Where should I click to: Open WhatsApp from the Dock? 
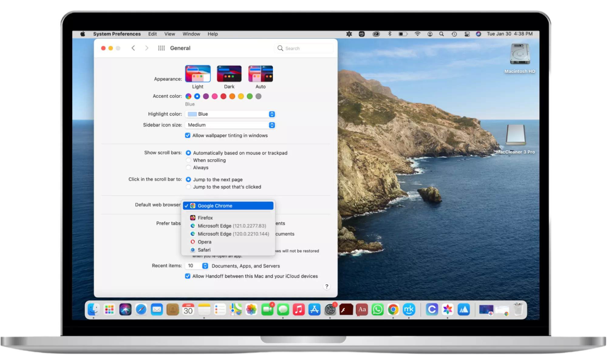click(377, 309)
